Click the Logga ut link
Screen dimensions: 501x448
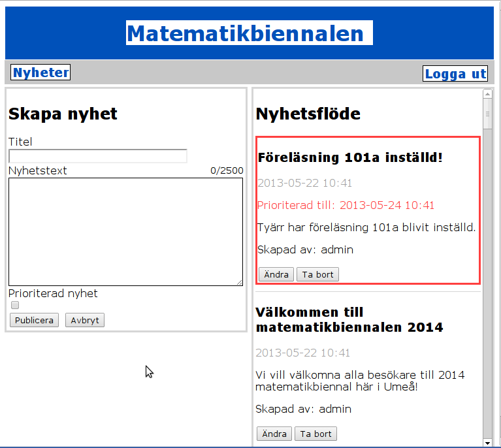pos(455,74)
